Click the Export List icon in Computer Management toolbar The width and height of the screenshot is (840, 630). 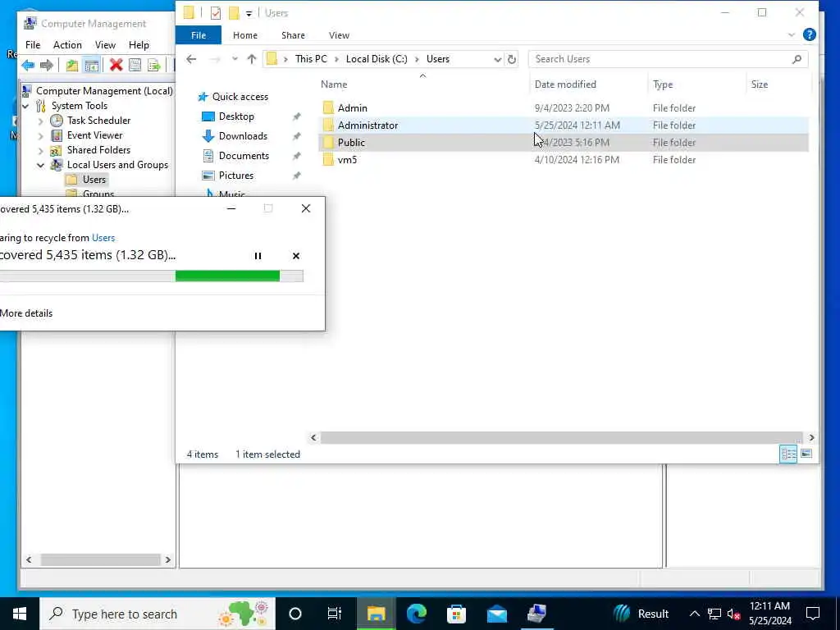[x=154, y=66]
